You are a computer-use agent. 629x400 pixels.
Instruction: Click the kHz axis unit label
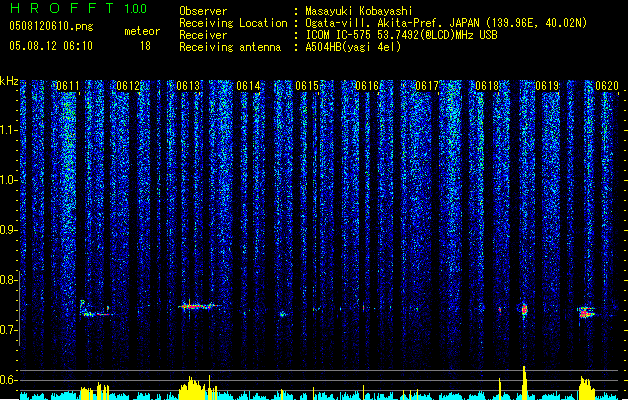click(9, 81)
